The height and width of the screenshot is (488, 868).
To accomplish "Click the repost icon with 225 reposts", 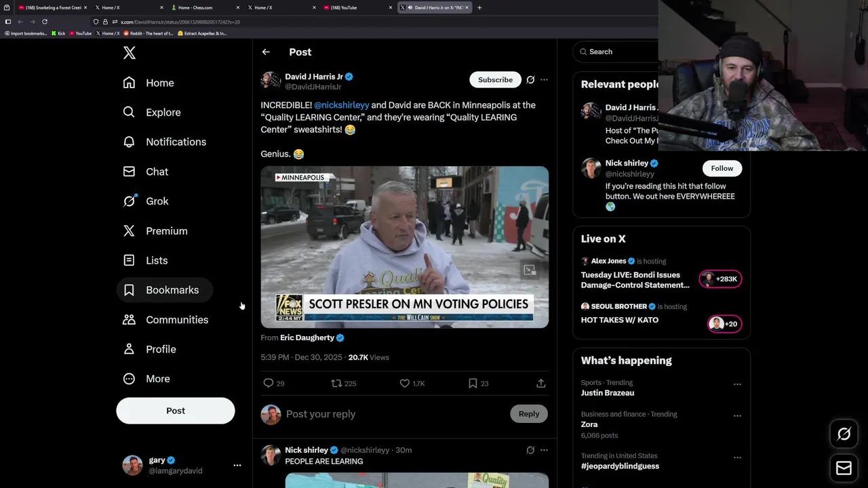I will (336, 384).
